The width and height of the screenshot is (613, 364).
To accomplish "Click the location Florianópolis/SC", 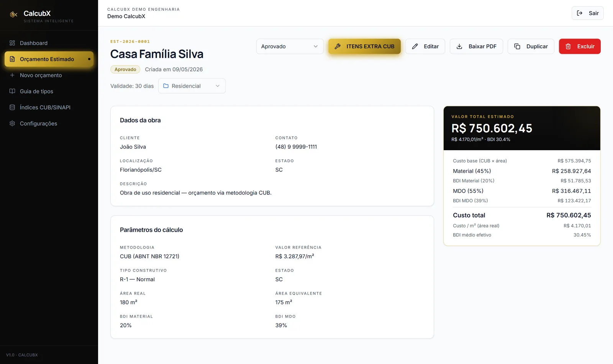I will [141, 170].
